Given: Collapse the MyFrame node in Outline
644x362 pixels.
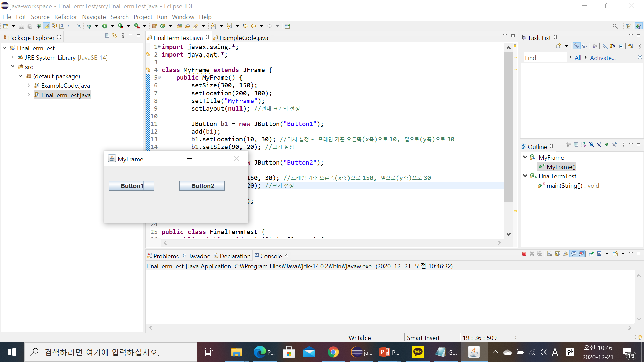Looking at the screenshot, I should 525,157.
